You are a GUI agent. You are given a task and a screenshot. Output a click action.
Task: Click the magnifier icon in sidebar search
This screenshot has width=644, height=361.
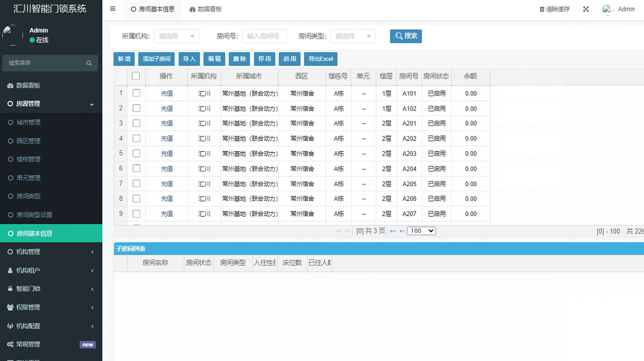pyautogui.click(x=89, y=63)
